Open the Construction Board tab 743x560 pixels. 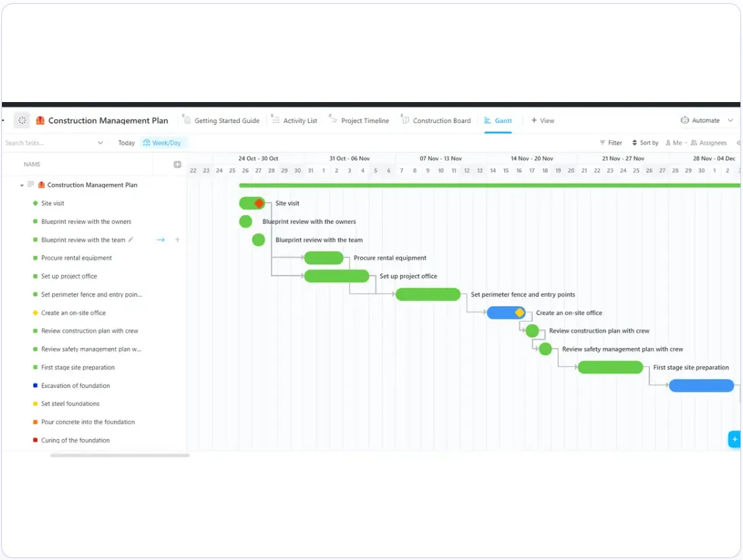click(x=437, y=120)
